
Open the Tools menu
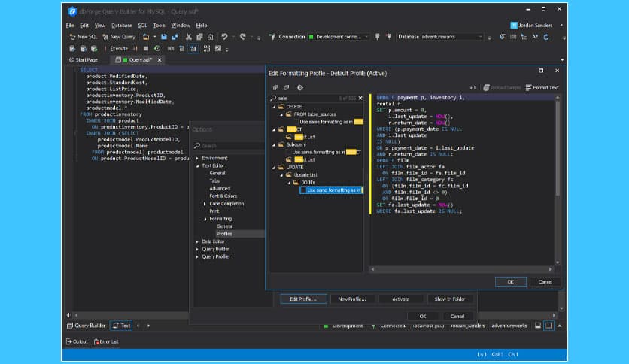159,26
